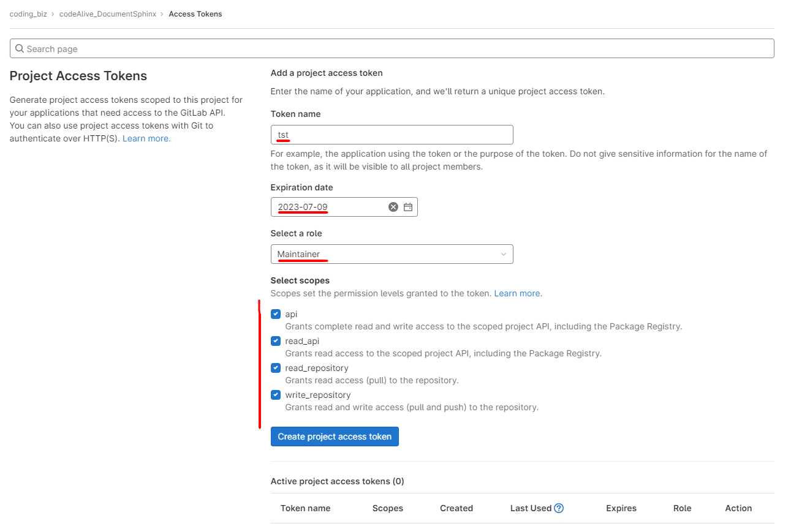This screenshot has width=791, height=532.
Task: Toggle the read_api scope checkbox
Action: point(276,341)
